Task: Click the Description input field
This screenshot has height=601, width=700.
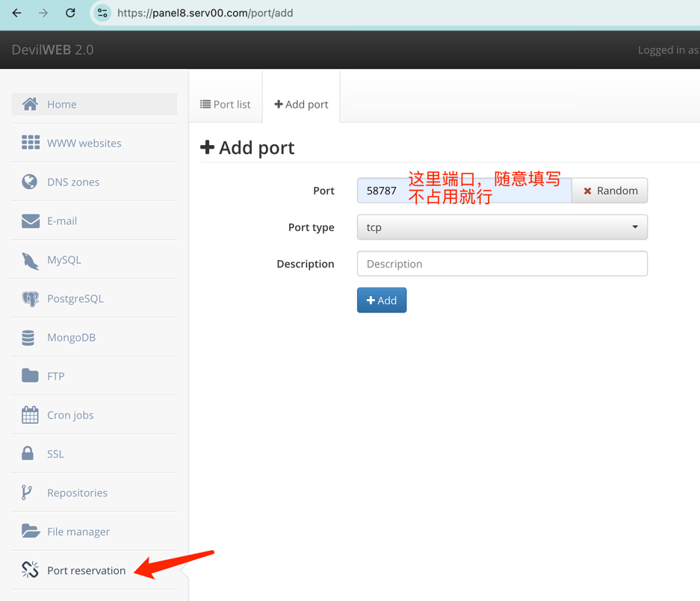Action: tap(502, 264)
